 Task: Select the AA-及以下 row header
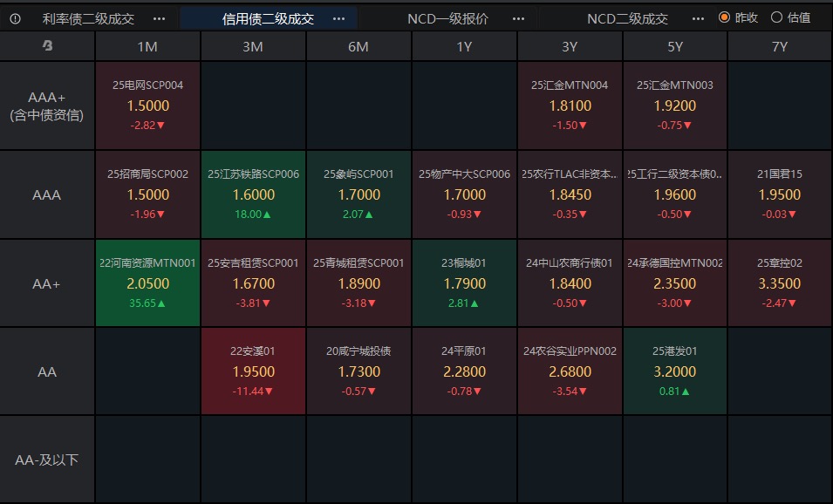tap(47, 460)
